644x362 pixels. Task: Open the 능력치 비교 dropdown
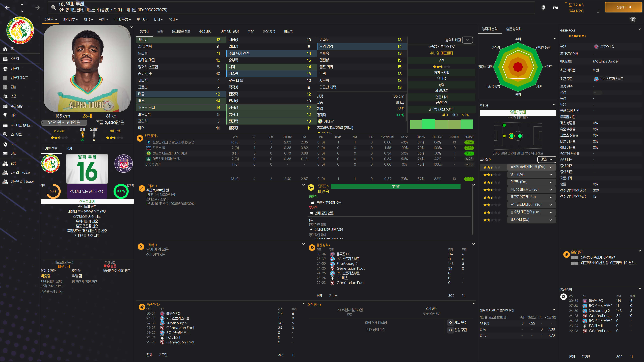point(467,40)
